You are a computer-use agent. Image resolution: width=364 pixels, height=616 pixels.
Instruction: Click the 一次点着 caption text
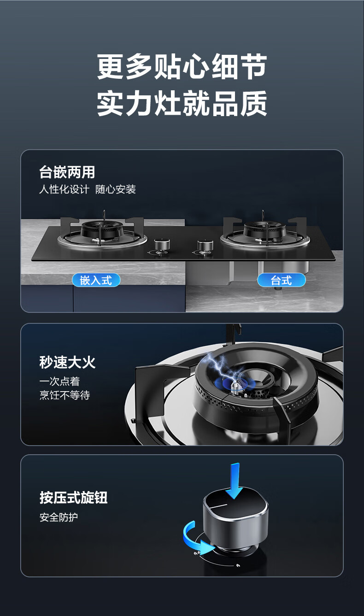[x=59, y=381]
